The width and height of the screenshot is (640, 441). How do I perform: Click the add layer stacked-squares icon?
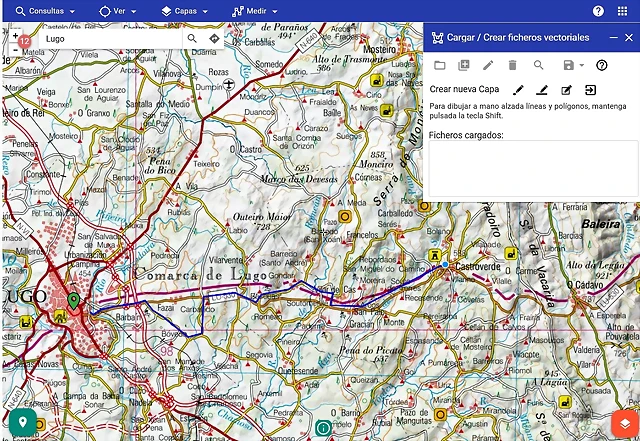[x=464, y=65]
